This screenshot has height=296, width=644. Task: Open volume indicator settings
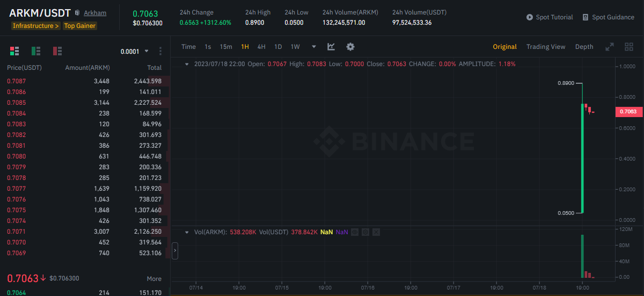(365, 232)
